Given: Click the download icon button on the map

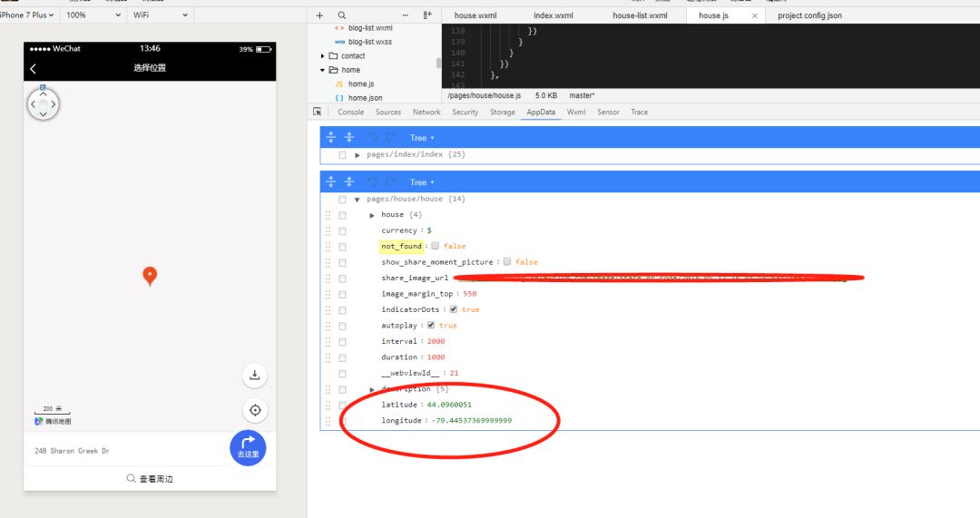Looking at the screenshot, I should point(254,375).
